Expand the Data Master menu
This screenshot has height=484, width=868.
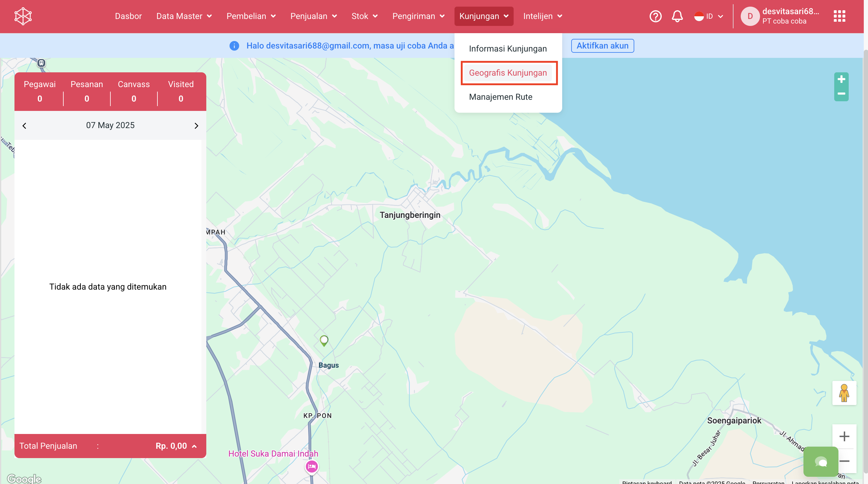184,16
